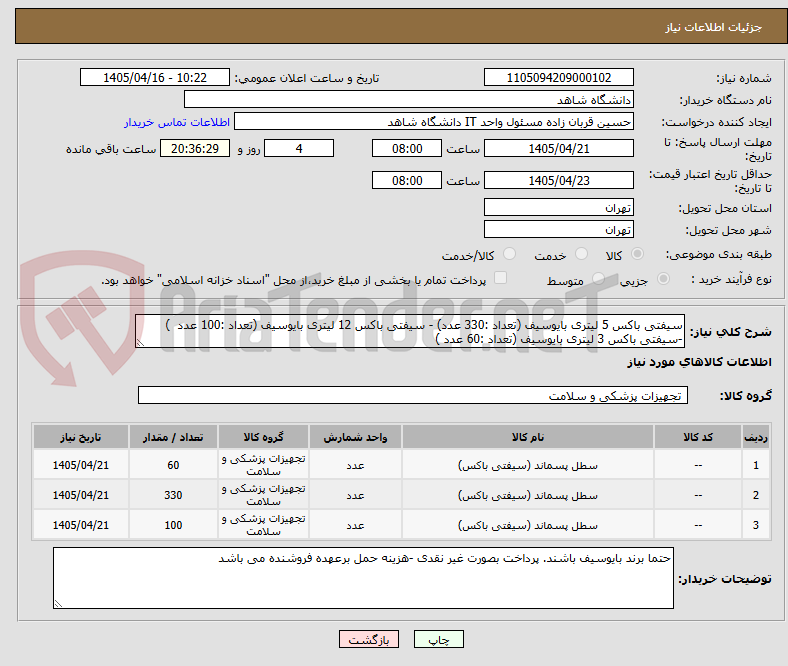The height and width of the screenshot is (666, 788).
Task: Click row 1 item name سطل پسماند
Action: [528, 465]
